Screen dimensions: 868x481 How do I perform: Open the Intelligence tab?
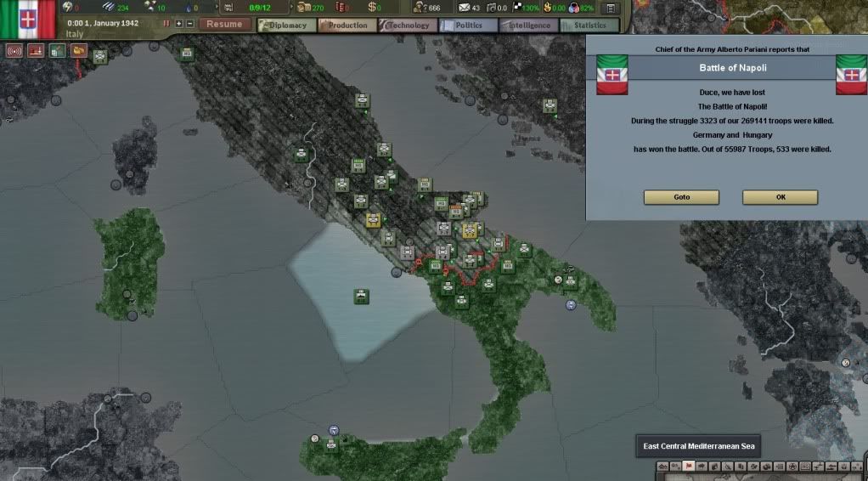pos(528,25)
